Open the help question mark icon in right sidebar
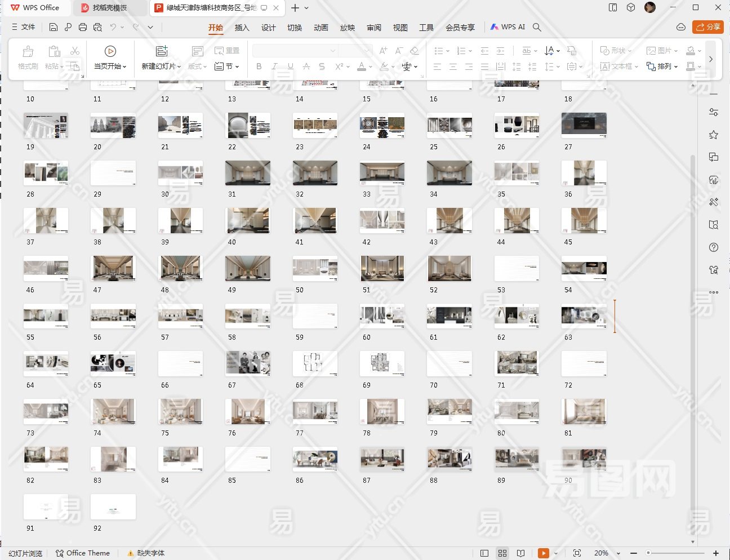 (x=714, y=247)
